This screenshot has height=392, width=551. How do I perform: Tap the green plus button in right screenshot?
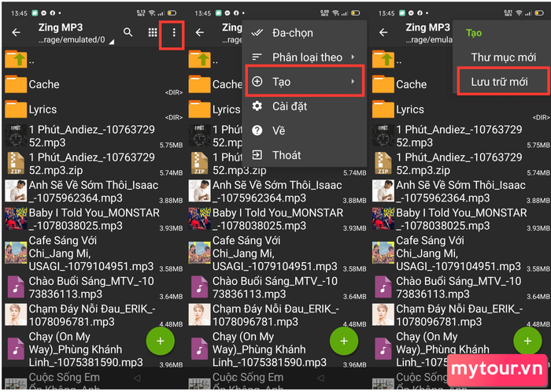527,341
